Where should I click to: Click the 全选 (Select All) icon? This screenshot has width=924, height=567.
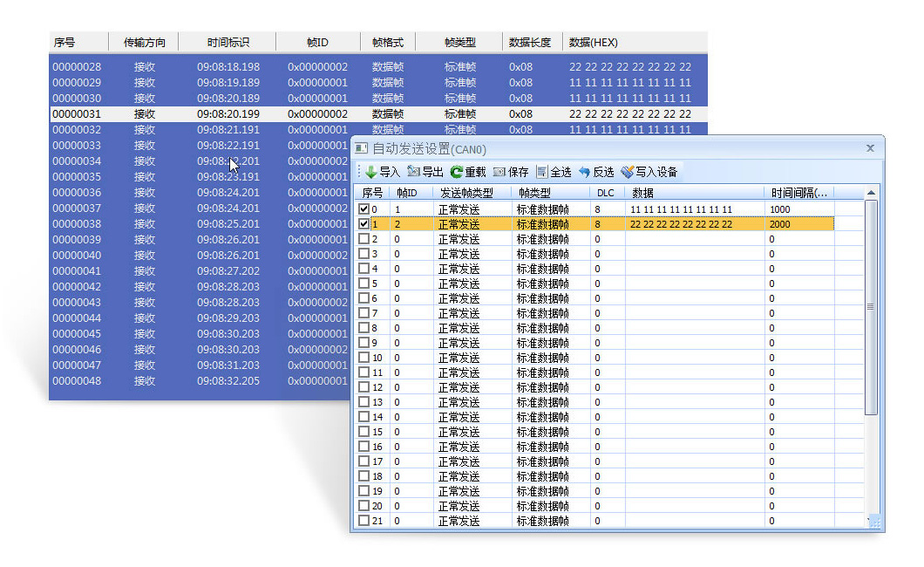click(542, 172)
